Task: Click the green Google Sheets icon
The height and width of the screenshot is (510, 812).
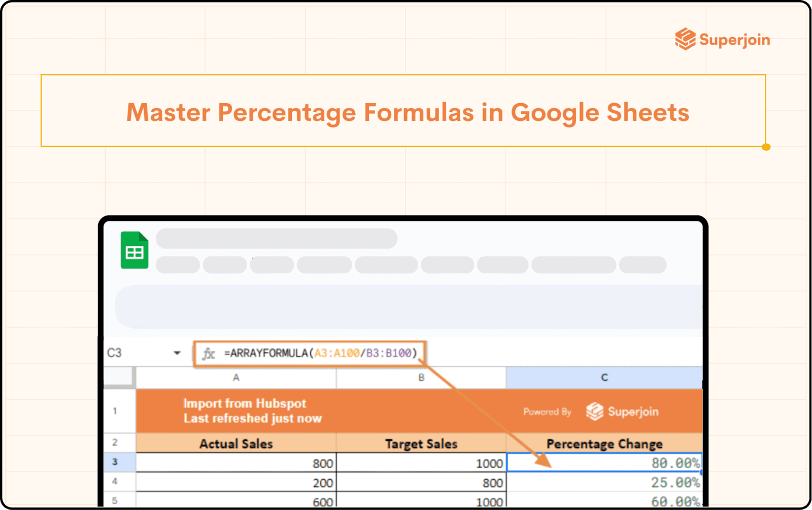Action: [x=134, y=250]
